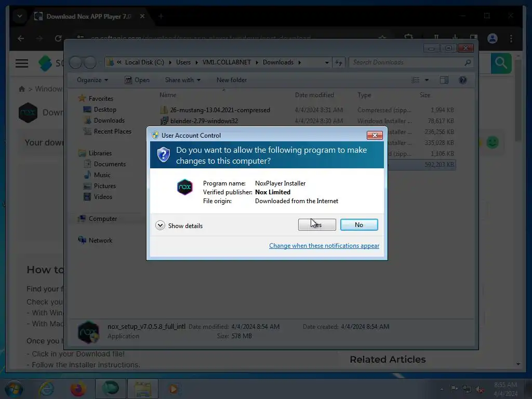Click Search Downloads field

click(x=411, y=62)
